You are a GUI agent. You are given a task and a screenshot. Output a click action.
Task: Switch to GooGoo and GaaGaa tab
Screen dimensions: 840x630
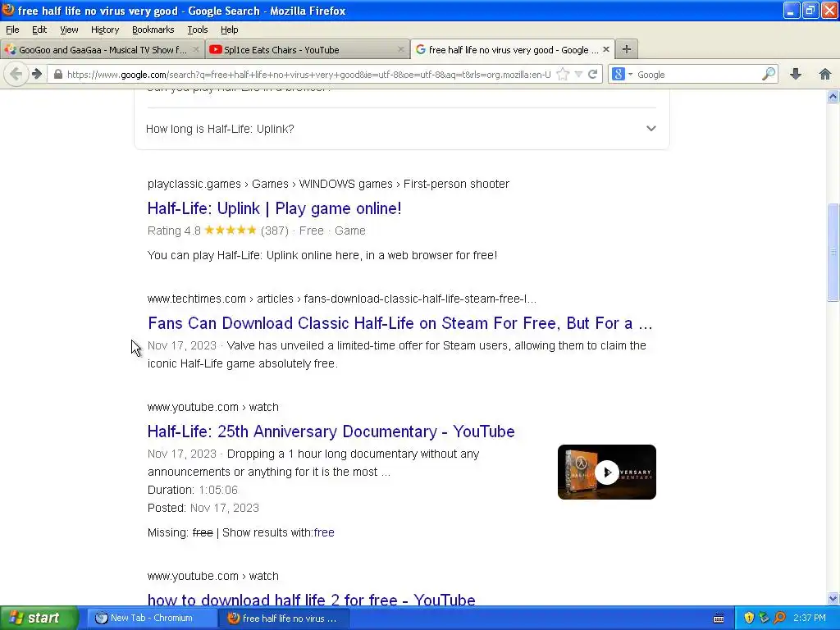103,49
